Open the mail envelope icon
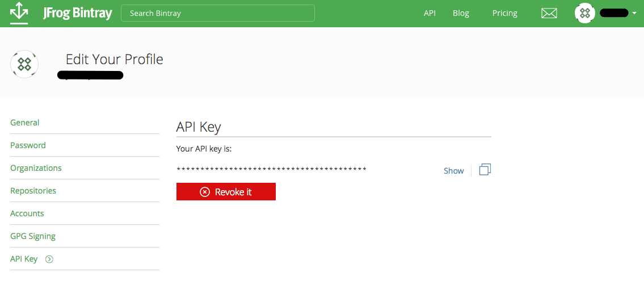Image resolution: width=644 pixels, height=281 pixels. [x=549, y=13]
